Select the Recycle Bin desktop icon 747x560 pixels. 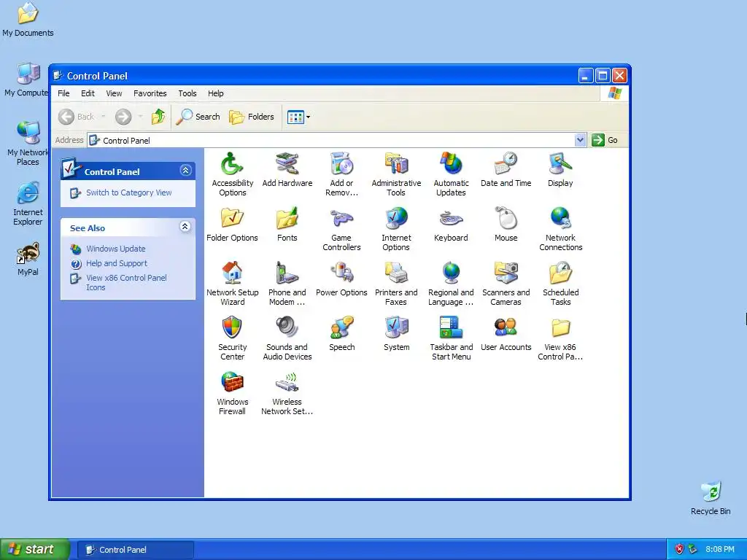click(711, 499)
